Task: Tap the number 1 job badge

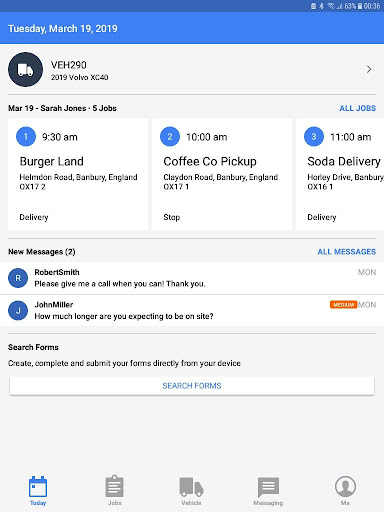Action: tap(26, 136)
